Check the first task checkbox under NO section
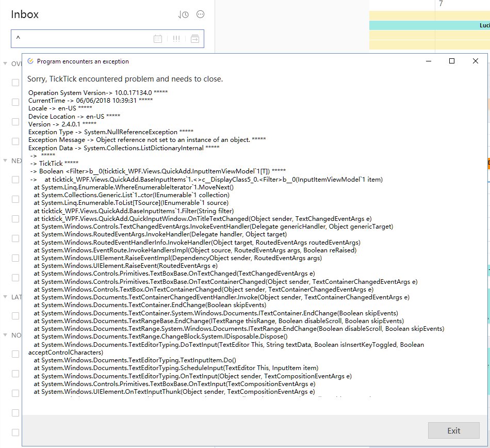The height and width of the screenshot is (448, 490). point(15,354)
